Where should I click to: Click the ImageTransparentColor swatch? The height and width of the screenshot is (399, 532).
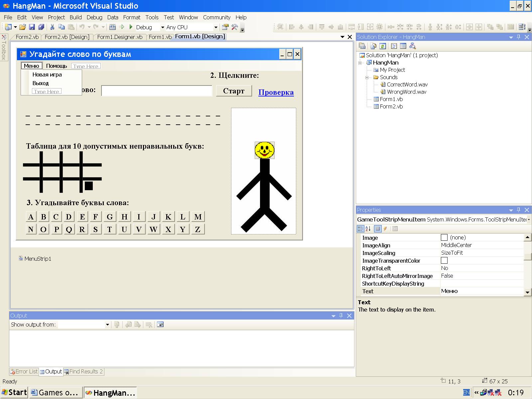click(444, 261)
